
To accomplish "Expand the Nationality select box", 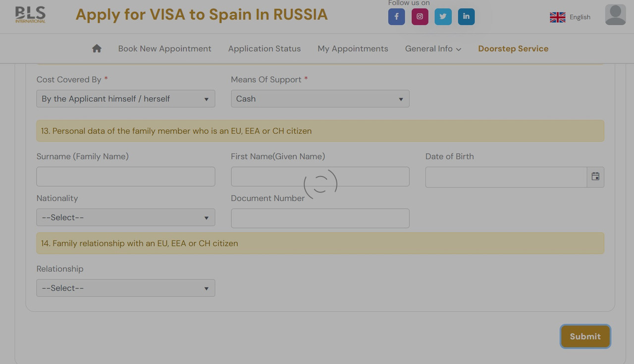I will coord(126,217).
